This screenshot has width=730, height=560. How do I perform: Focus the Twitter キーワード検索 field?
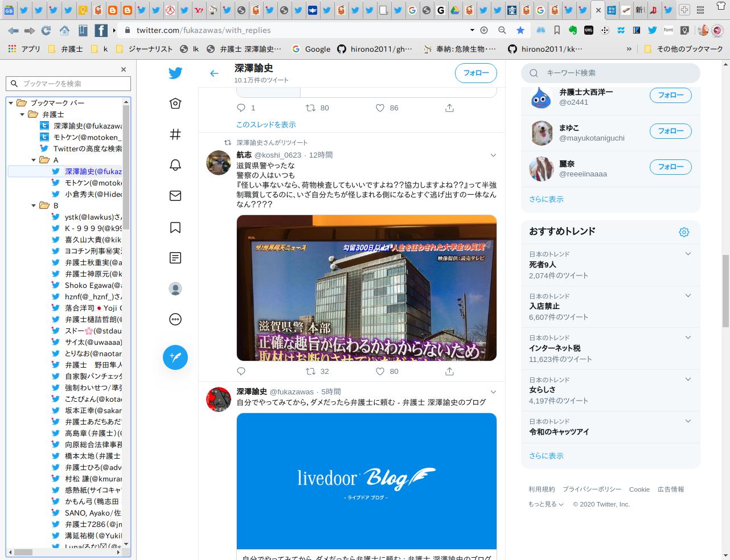pyautogui.click(x=610, y=73)
